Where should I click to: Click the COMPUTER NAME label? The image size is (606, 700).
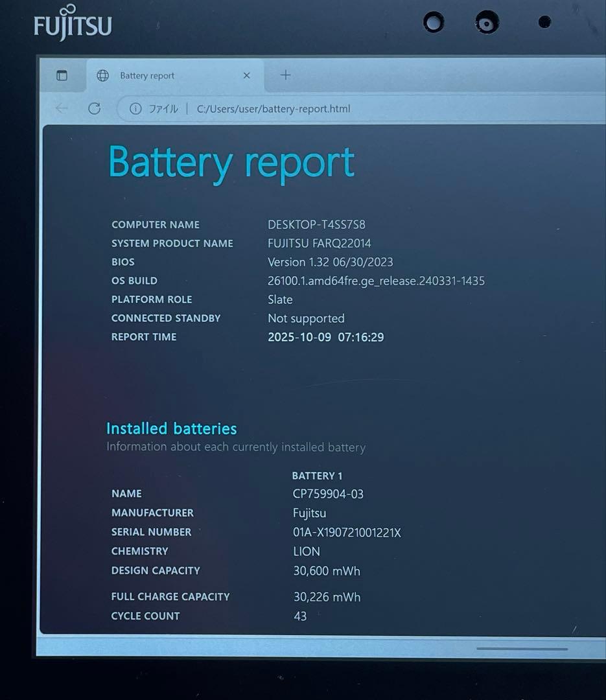click(156, 224)
